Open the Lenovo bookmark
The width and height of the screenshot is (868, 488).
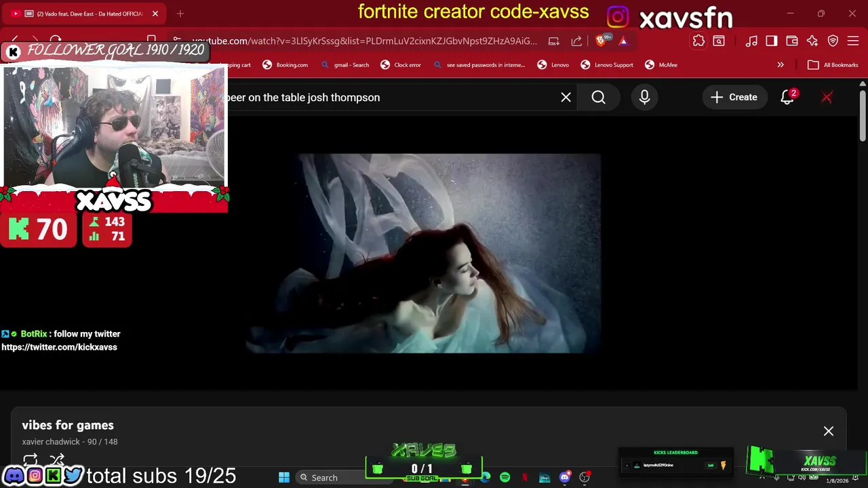[553, 65]
